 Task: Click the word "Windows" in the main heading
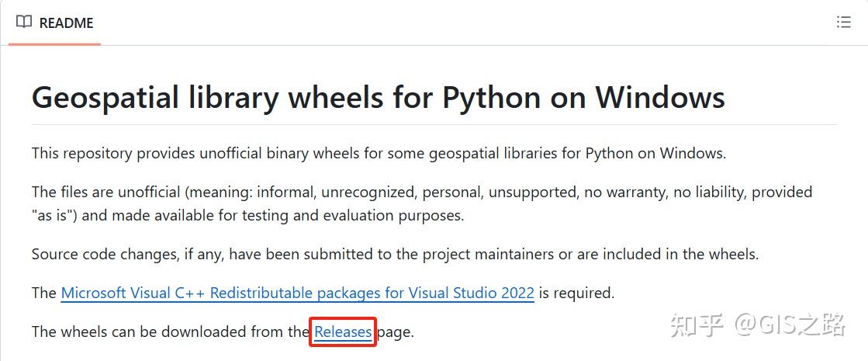click(659, 99)
